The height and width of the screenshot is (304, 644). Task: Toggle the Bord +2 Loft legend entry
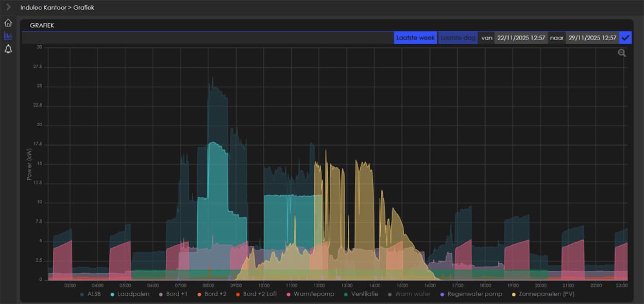(x=256, y=294)
